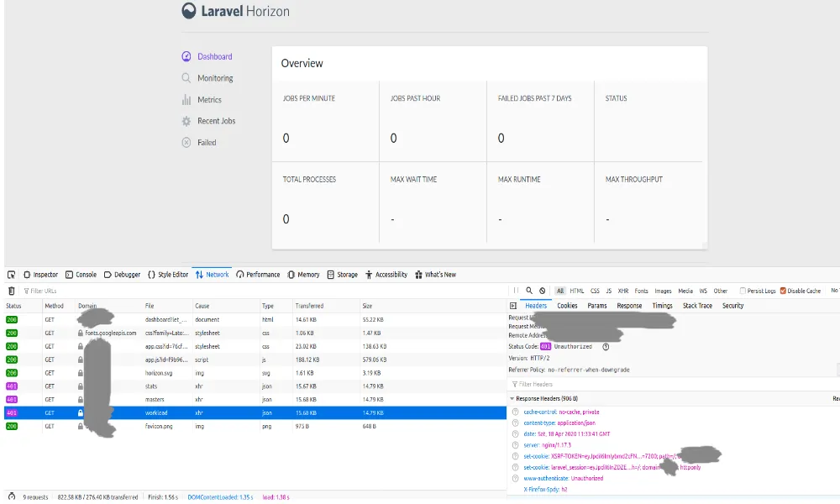Toggle the Images request filter
The width and height of the screenshot is (840, 504).
(x=664, y=291)
